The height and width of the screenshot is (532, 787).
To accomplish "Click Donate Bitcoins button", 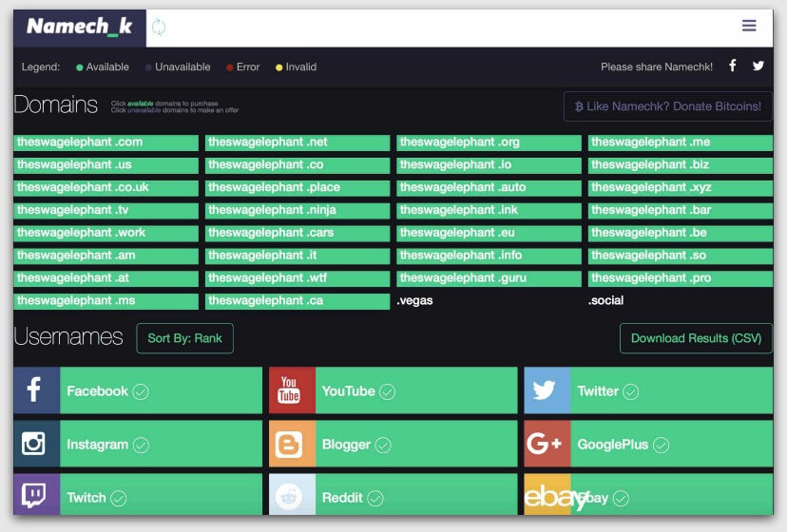I will pos(668,106).
